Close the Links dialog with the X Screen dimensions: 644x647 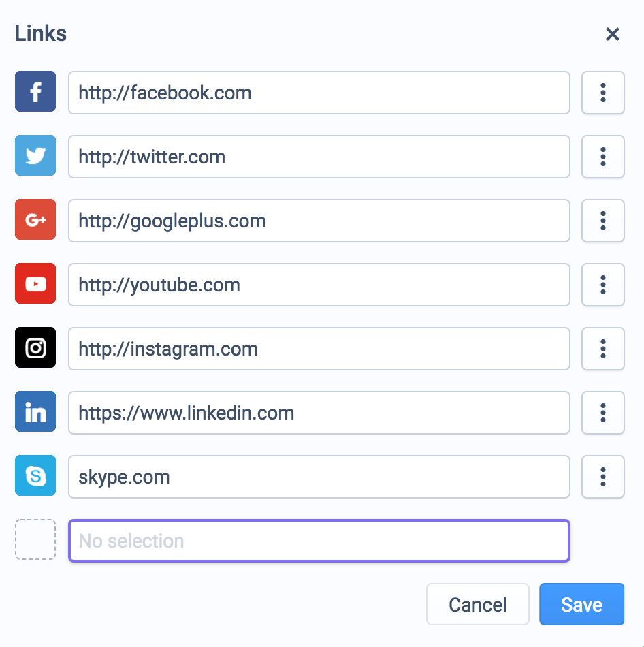coord(613,34)
